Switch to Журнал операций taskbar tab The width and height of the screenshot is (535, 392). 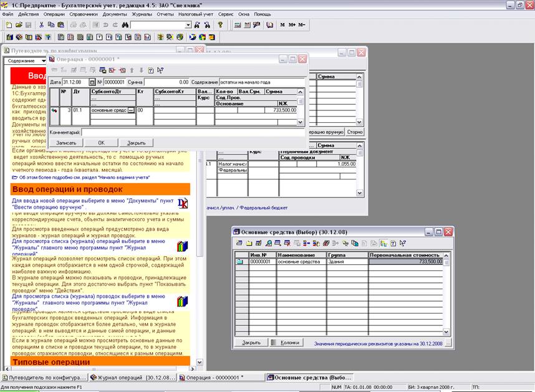point(131,377)
